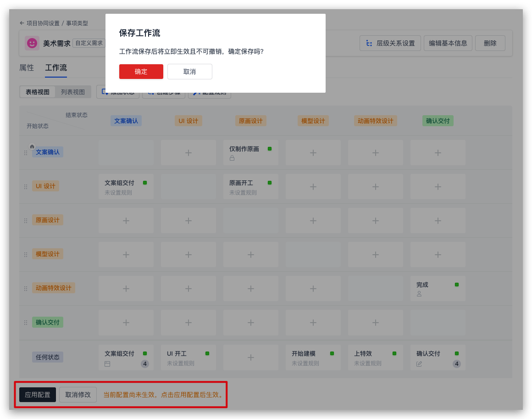Add transition from UI 设计 to 模型设计
Image resolution: width=532 pixels, height=419 pixels.
(x=313, y=187)
